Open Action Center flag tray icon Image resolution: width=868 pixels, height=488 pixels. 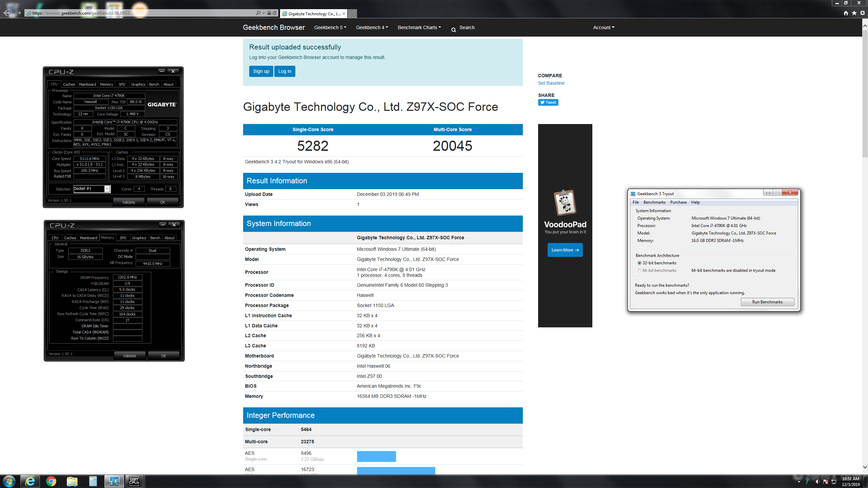826,482
